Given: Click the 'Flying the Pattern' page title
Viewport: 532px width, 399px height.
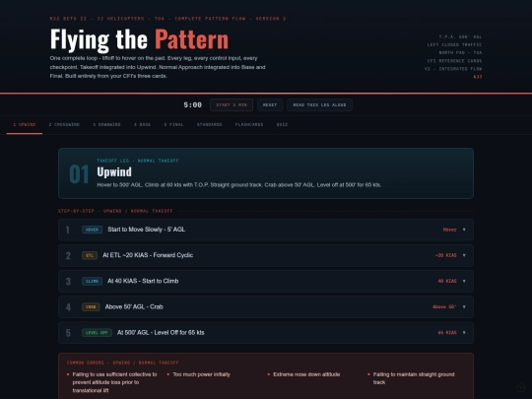Looking at the screenshot, I should 139,40.
